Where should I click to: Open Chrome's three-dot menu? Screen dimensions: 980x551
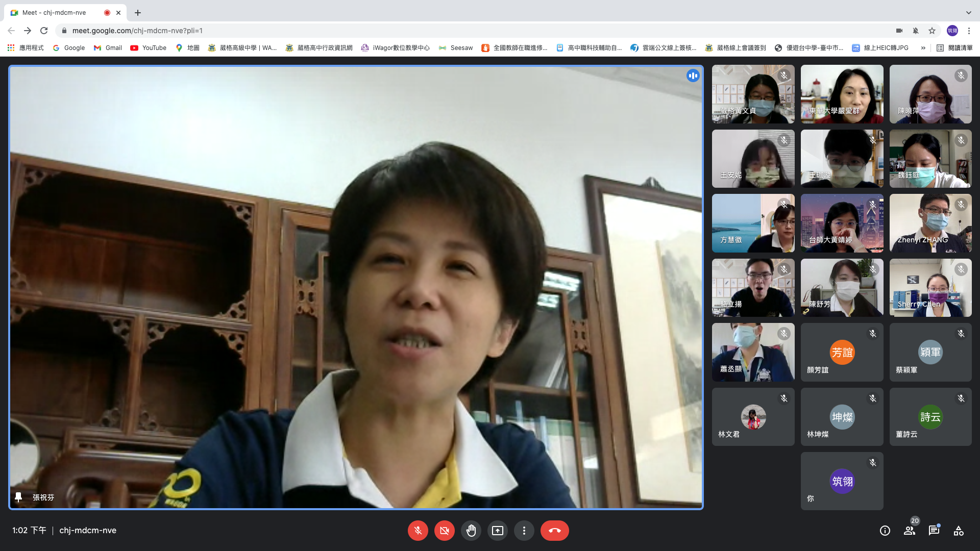point(969,31)
